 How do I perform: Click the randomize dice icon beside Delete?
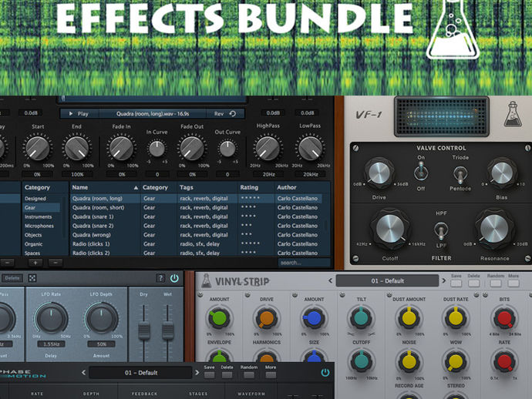32,278
